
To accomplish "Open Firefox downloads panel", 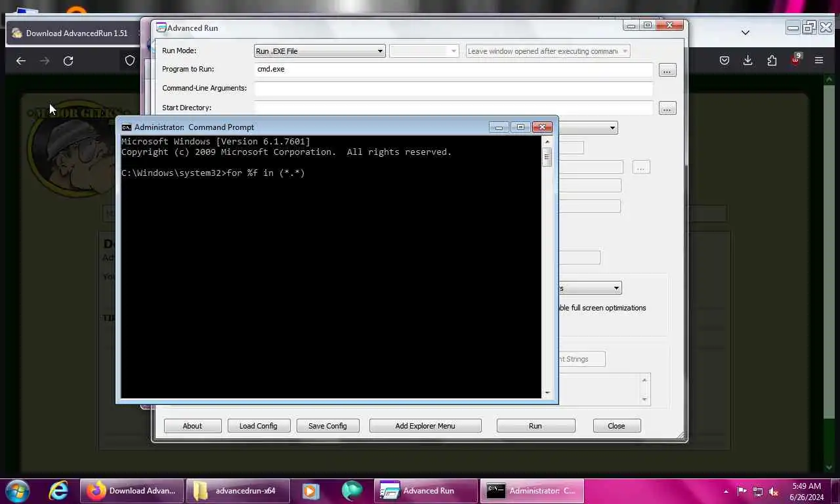I will [747, 60].
